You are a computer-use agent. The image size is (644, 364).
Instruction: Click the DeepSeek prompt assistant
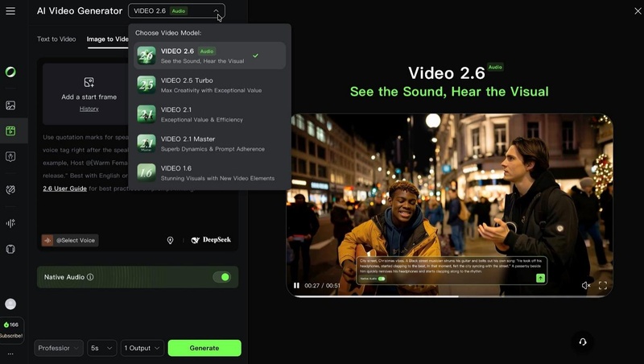pyautogui.click(x=211, y=240)
